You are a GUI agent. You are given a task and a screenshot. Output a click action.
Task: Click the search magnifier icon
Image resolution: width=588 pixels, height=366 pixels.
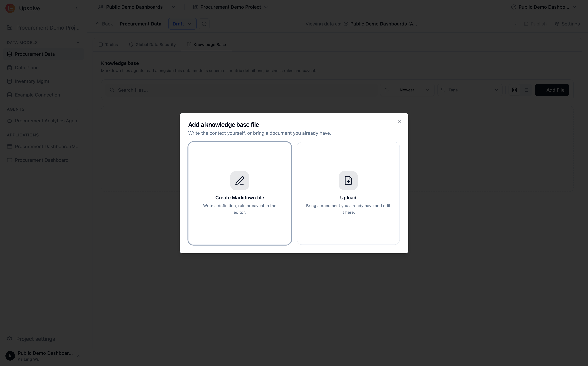pyautogui.click(x=112, y=90)
